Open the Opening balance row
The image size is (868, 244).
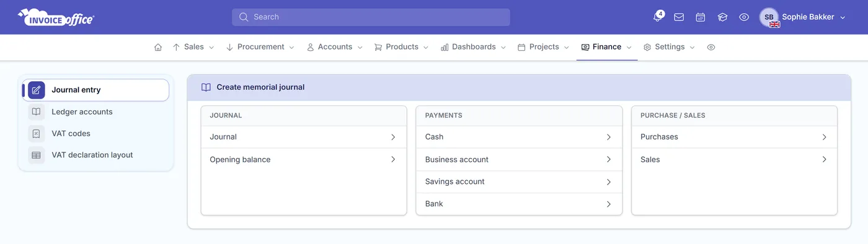click(x=304, y=160)
